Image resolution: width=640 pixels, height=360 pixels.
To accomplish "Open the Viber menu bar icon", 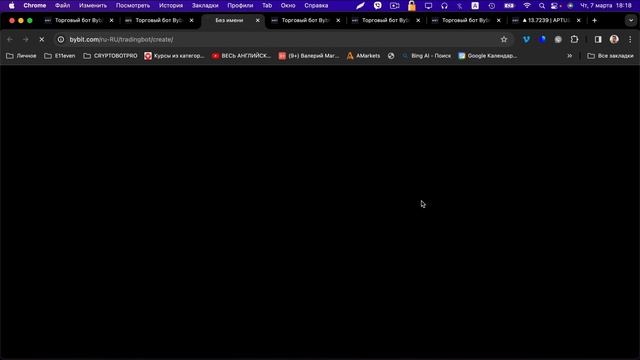I will point(378,6).
